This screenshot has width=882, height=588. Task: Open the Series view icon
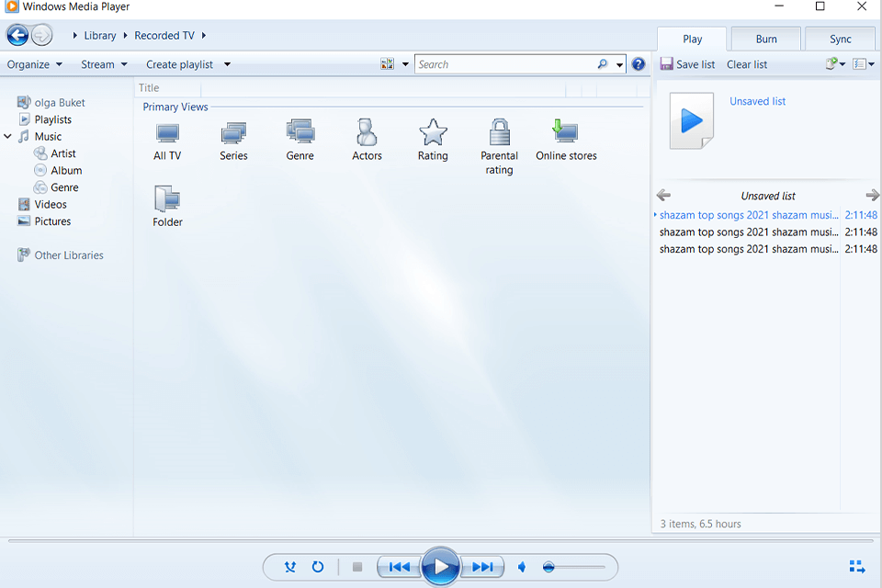(x=233, y=141)
